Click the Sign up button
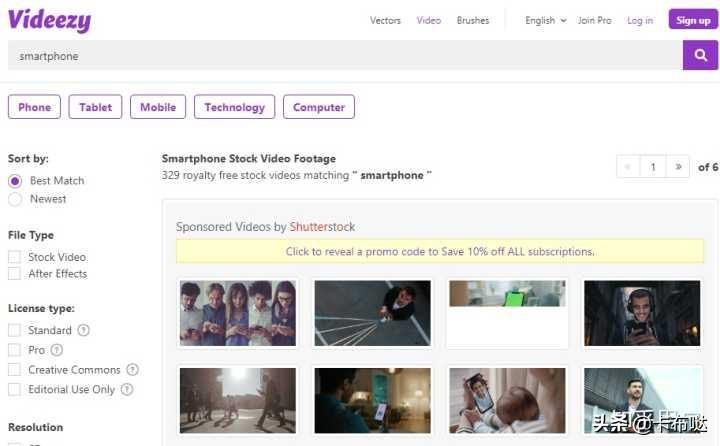Screen dimensions: 720x446 693,20
